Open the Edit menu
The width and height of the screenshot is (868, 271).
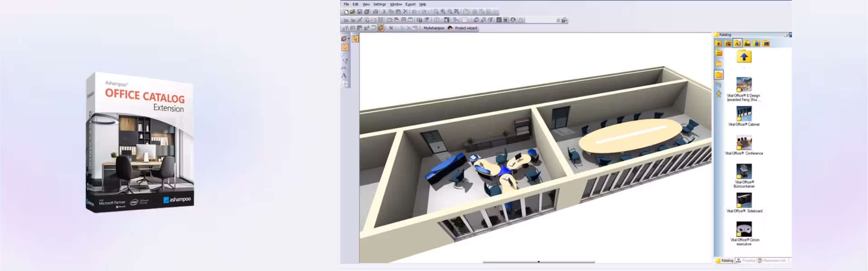point(355,4)
